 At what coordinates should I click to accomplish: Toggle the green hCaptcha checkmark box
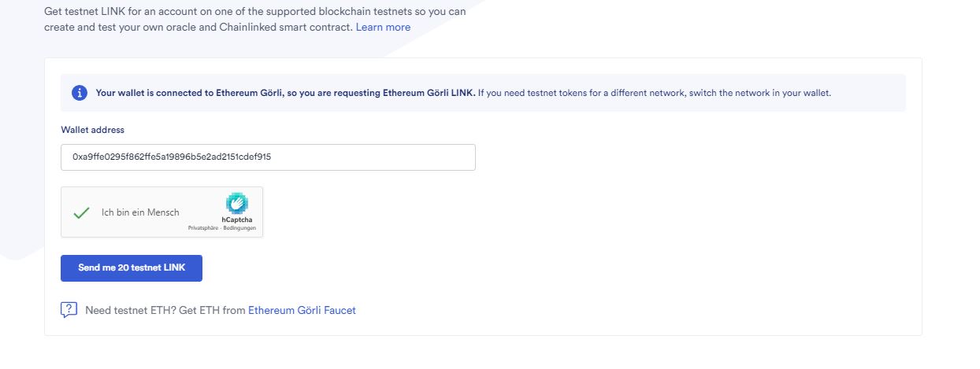click(80, 212)
